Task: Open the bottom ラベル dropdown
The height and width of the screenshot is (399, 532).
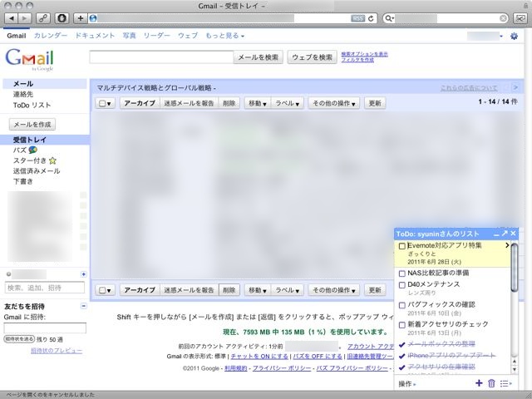Action: (287, 290)
